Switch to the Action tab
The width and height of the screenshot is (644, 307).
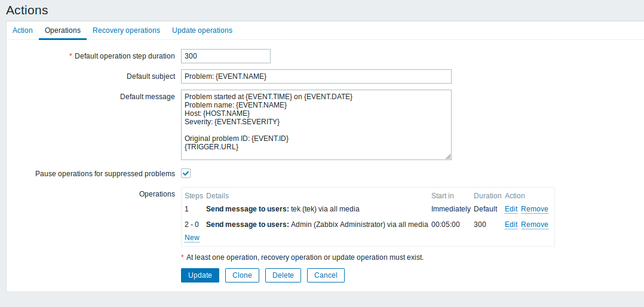(x=23, y=30)
